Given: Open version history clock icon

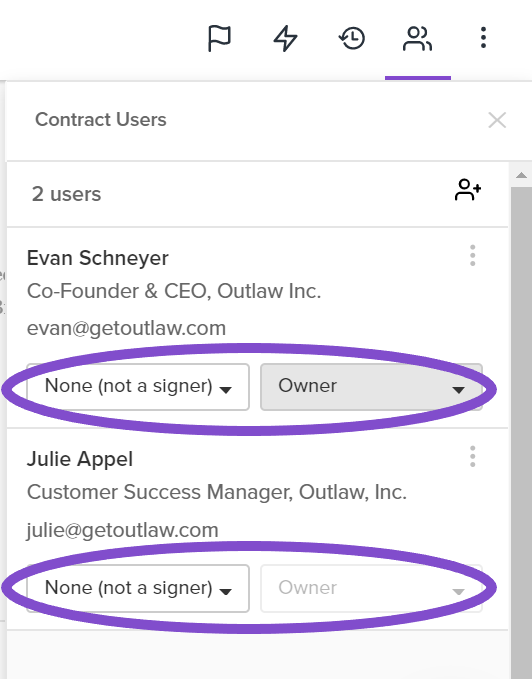Looking at the screenshot, I should (x=351, y=39).
